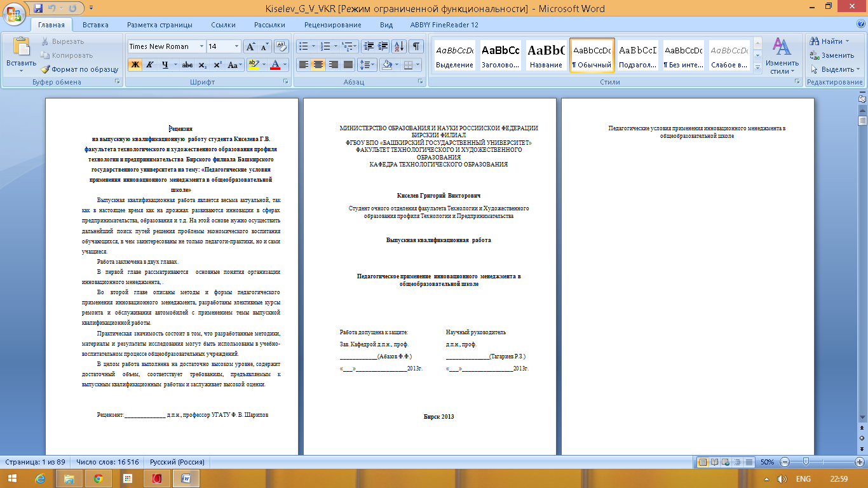
Task: Expand the font size 14 dropdown
Action: tap(236, 46)
